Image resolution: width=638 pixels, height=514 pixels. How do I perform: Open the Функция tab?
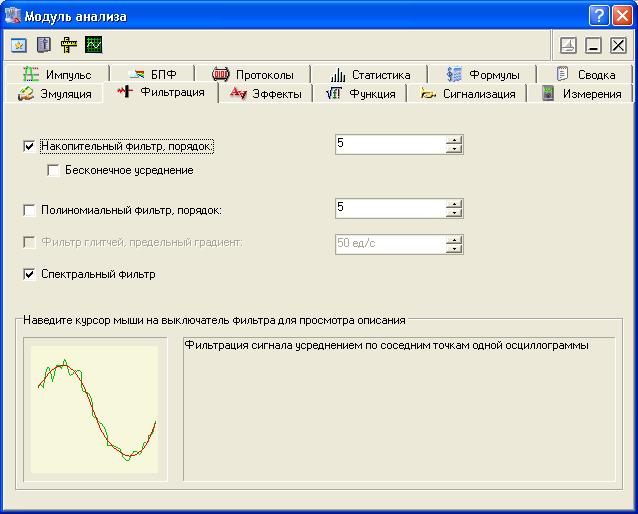click(361, 94)
